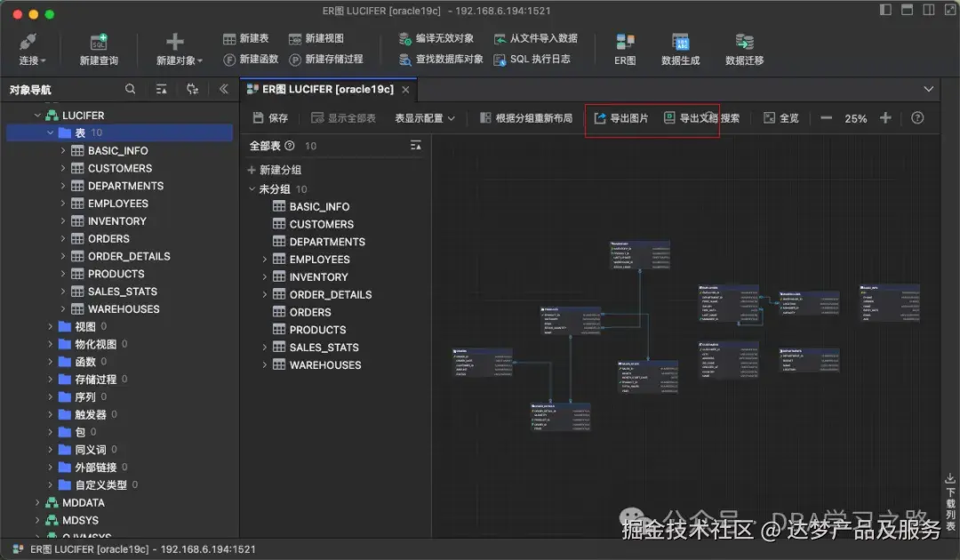The height and width of the screenshot is (560, 960).
Task: Collapse the 未分组 group in ER panel
Action: [252, 188]
